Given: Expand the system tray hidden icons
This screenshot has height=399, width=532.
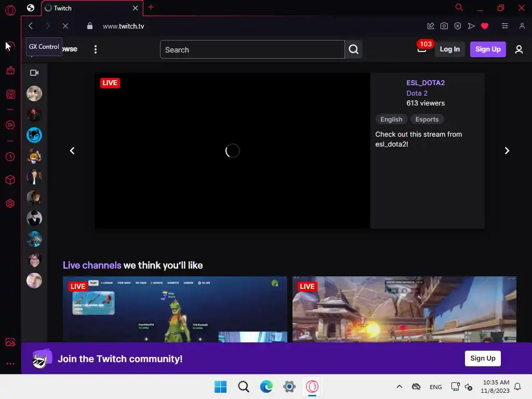Looking at the screenshot, I should click(x=400, y=387).
